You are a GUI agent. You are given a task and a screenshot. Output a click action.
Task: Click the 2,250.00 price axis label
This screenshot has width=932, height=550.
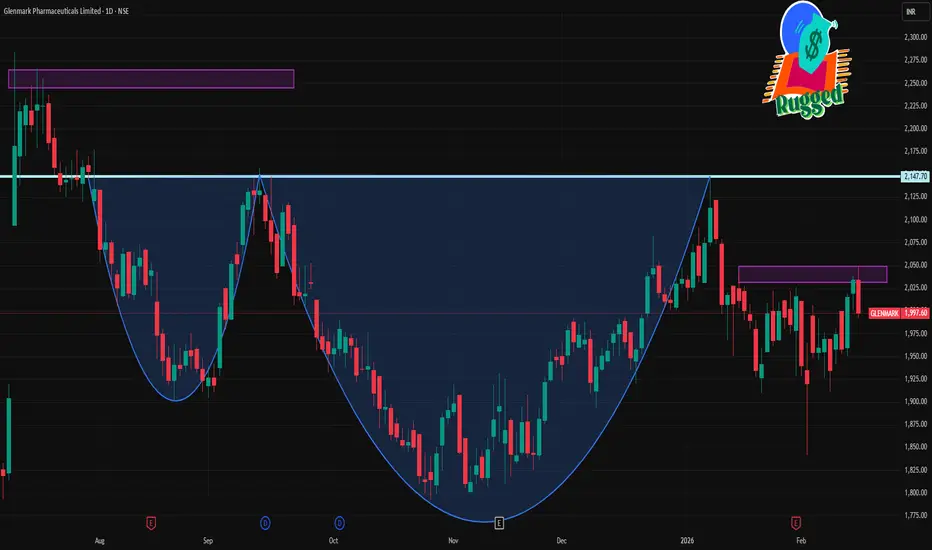click(x=915, y=83)
